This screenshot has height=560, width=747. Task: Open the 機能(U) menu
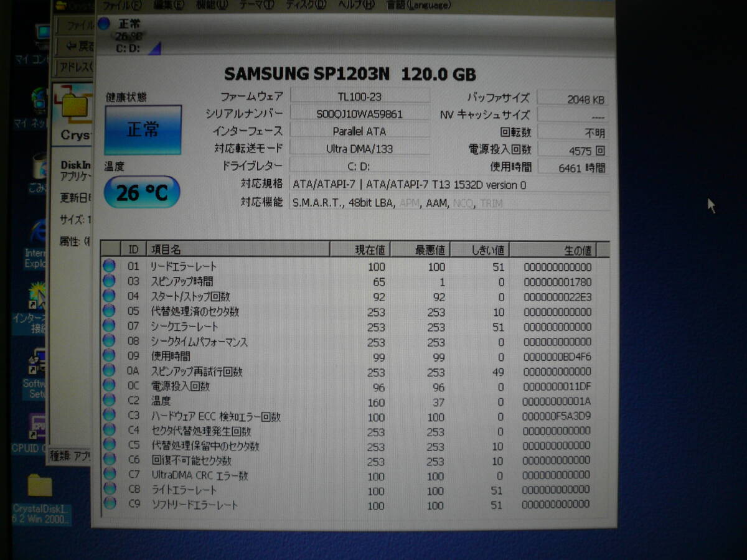pyautogui.click(x=213, y=5)
